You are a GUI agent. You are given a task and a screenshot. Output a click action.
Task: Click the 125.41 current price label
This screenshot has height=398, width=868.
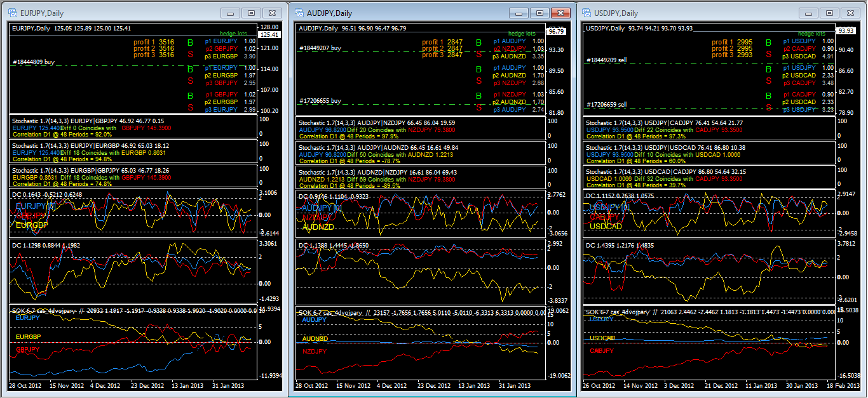tap(270, 35)
